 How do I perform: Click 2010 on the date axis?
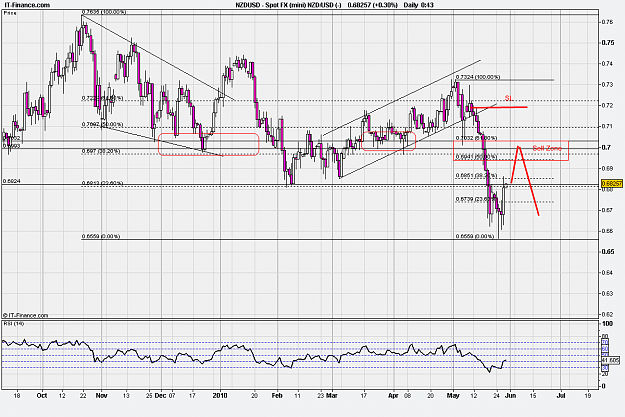click(x=220, y=395)
